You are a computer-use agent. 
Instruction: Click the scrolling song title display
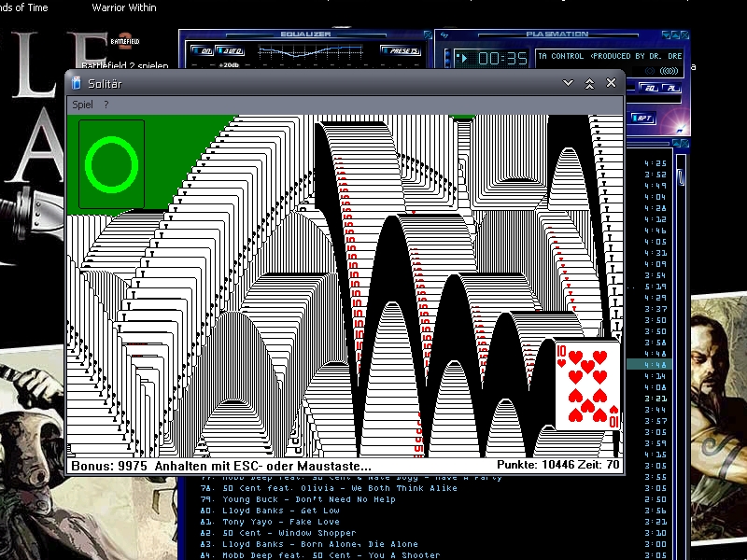coord(610,56)
